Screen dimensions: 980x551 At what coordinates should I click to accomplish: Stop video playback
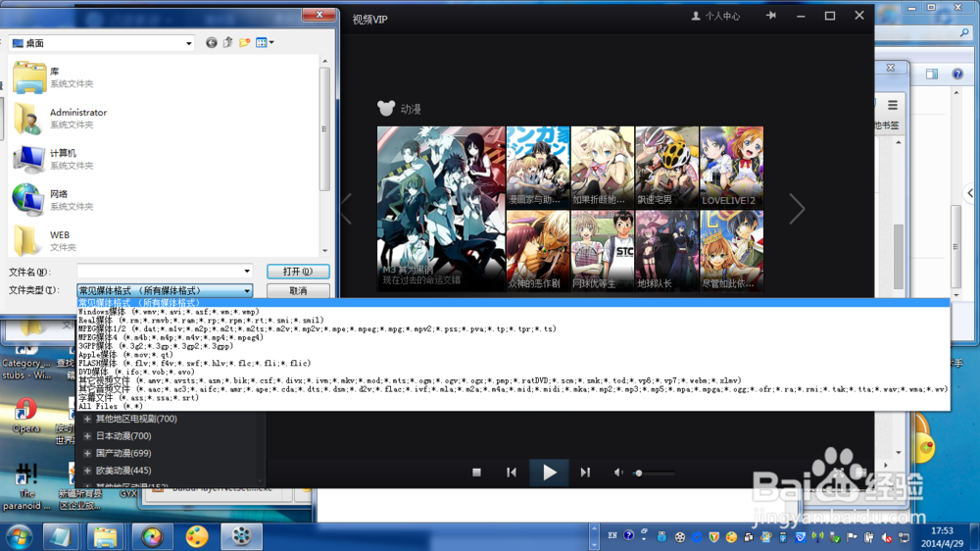(x=477, y=473)
